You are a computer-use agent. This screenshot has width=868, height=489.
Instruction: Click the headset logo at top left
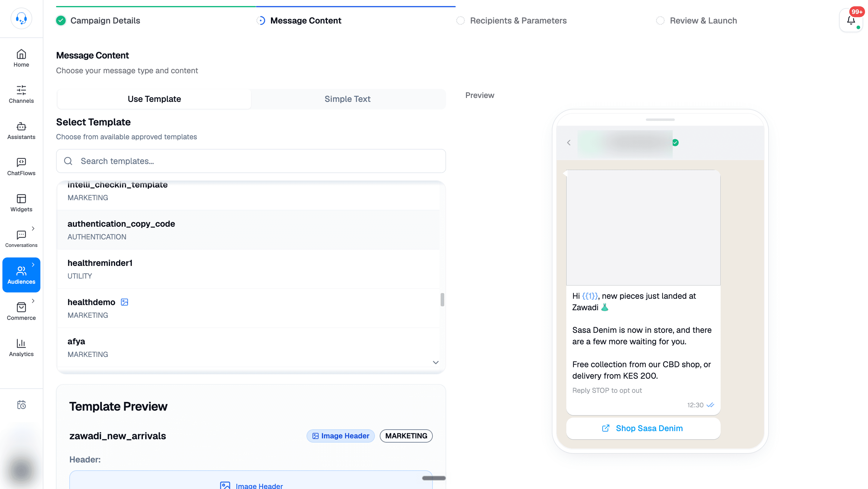pos(21,18)
